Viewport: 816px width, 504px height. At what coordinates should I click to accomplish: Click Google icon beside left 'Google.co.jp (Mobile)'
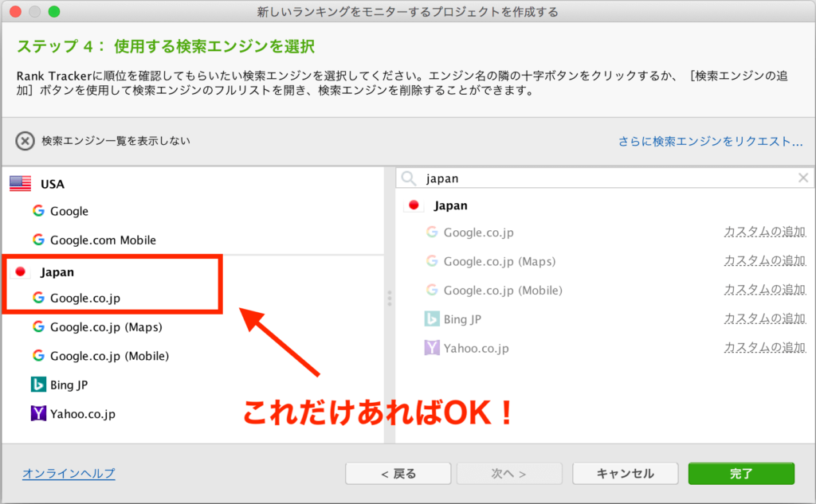pyautogui.click(x=38, y=356)
